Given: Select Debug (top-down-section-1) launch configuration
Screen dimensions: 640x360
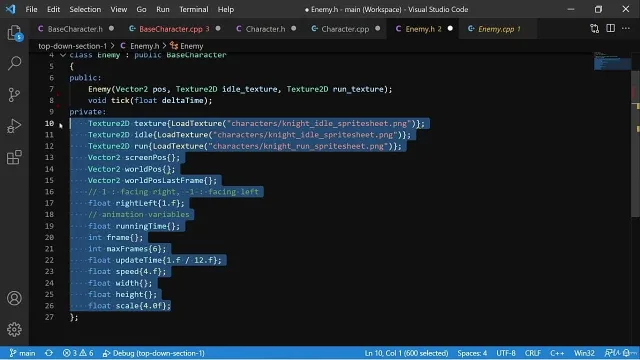Looking at the screenshot, I should (153, 353).
